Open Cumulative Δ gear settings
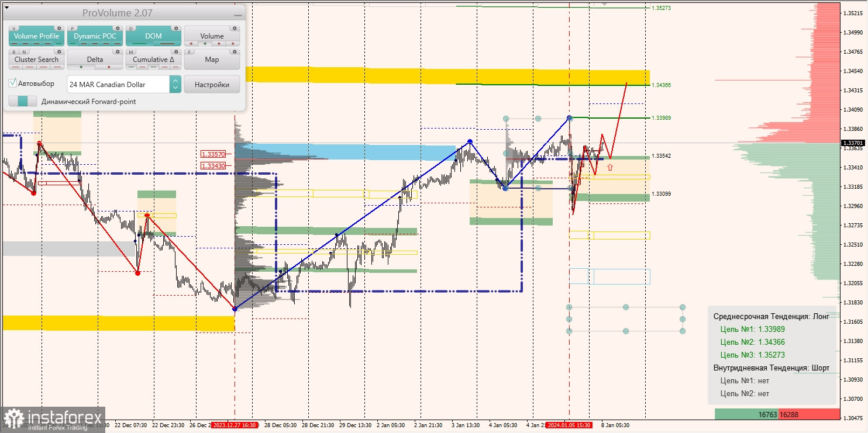868x433 pixels. 175,51
